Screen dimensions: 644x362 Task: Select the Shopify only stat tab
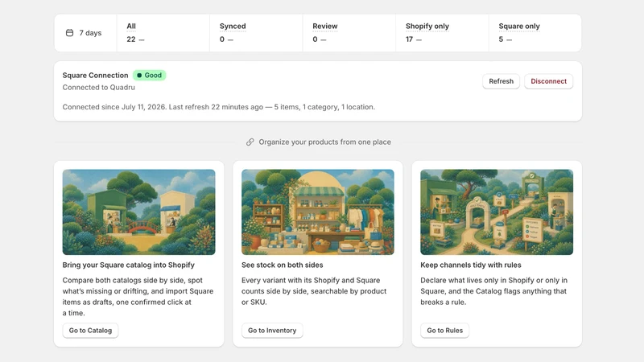coord(442,33)
